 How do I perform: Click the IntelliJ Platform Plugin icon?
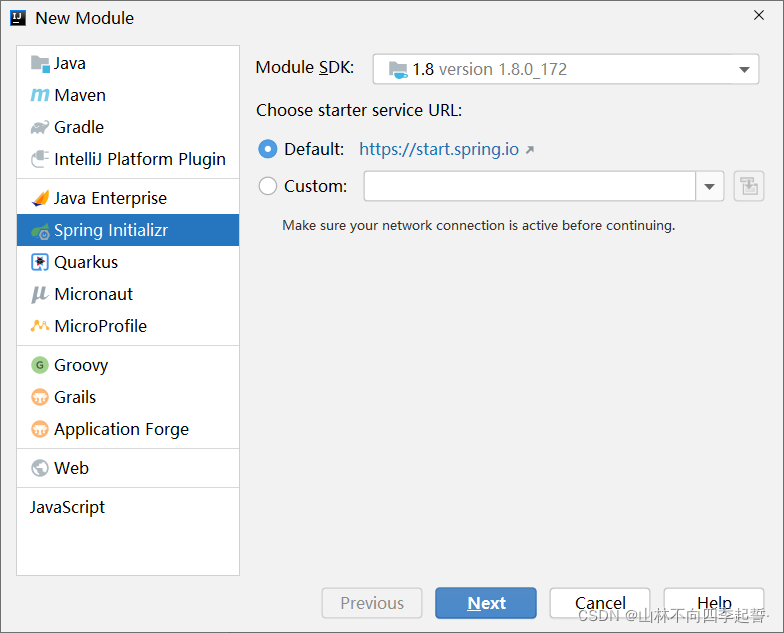[x=40, y=159]
